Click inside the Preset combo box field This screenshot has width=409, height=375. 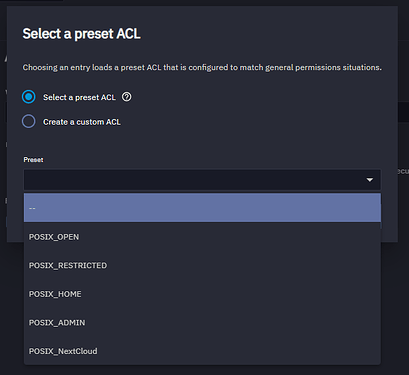[202, 180]
